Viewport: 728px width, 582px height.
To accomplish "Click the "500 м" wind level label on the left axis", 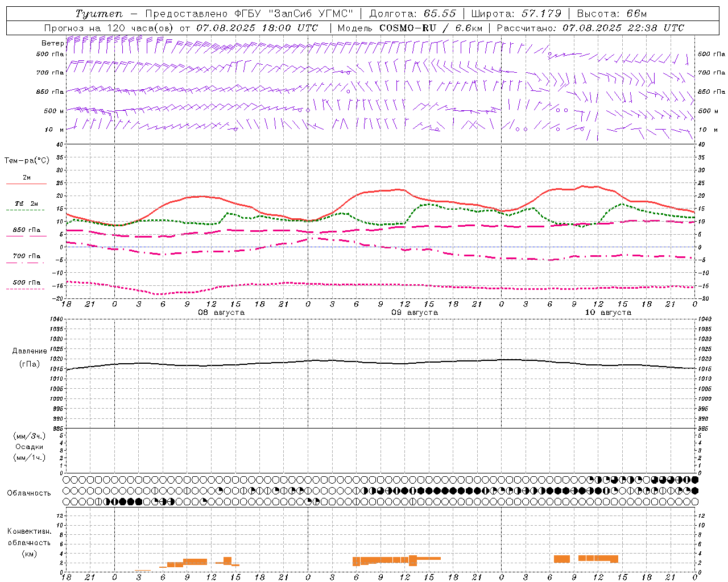I will 54,111.
